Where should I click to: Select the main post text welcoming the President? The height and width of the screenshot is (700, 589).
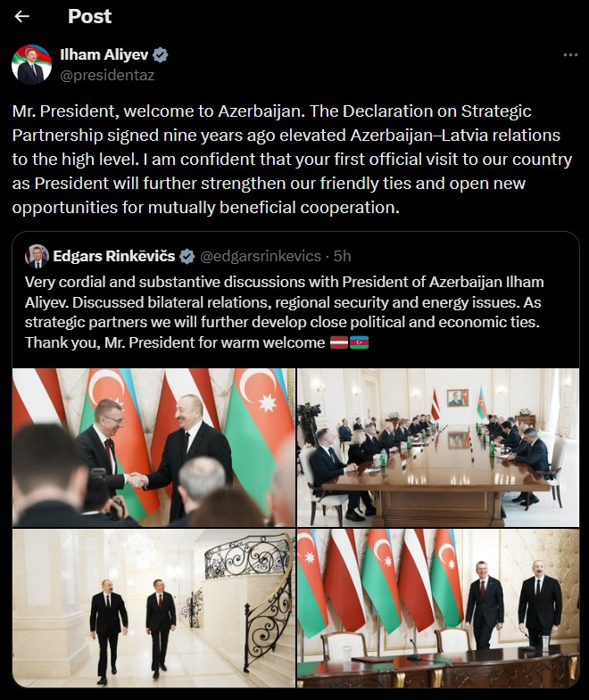(x=292, y=160)
